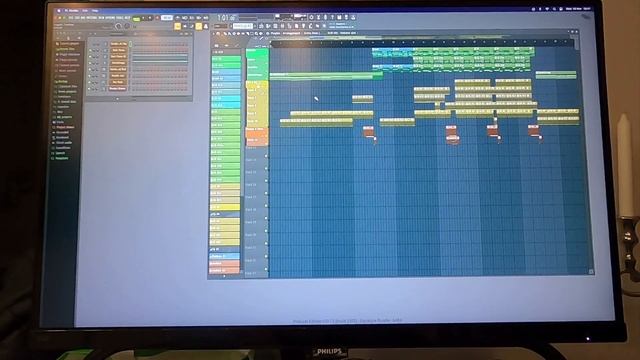Toggle countdown before recording

191,18
